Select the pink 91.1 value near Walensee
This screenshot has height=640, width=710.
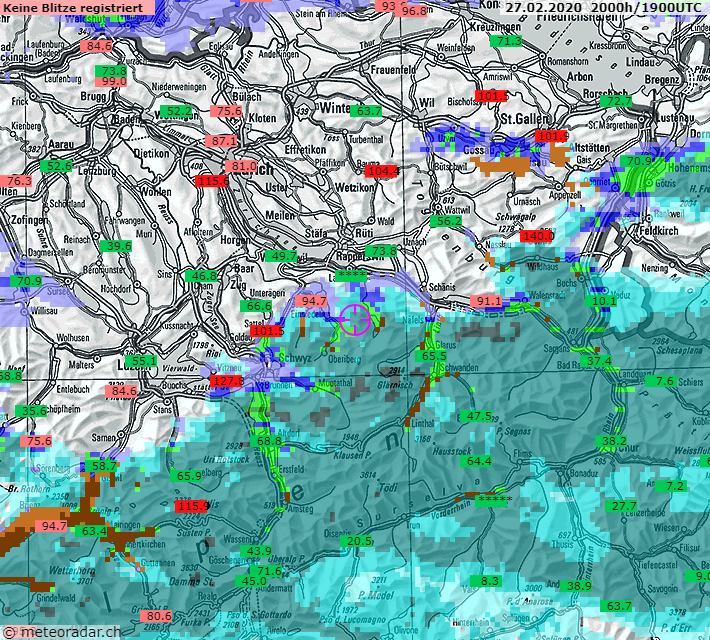[486, 301]
